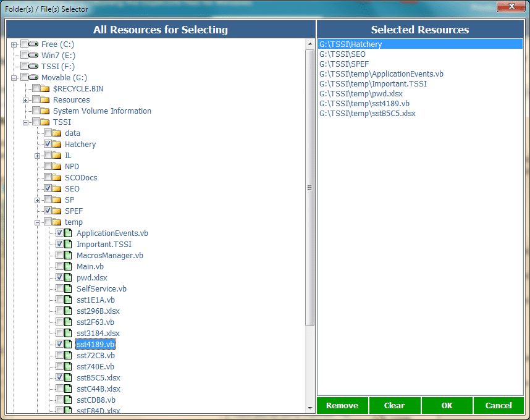Uncheck the SEO folder checkbox

(48, 189)
